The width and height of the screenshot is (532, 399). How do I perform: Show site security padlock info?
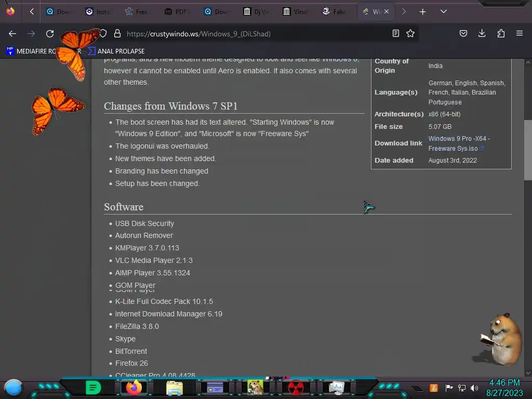tap(117, 34)
